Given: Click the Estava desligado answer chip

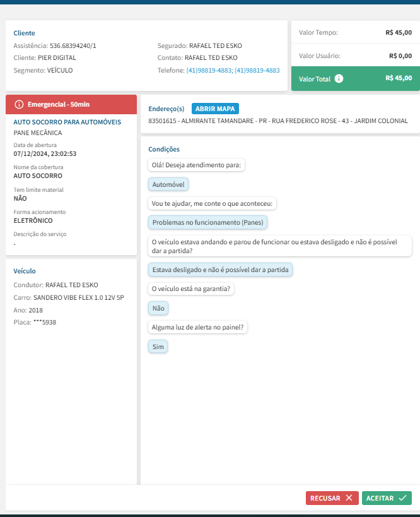Looking at the screenshot, I should pos(220,270).
